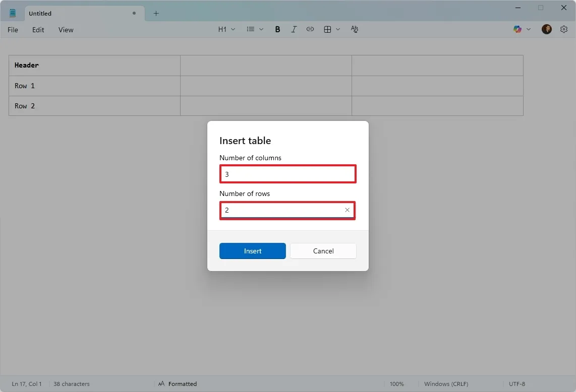
Task: Expand the heading style dropdown arrow
Action: click(x=234, y=29)
